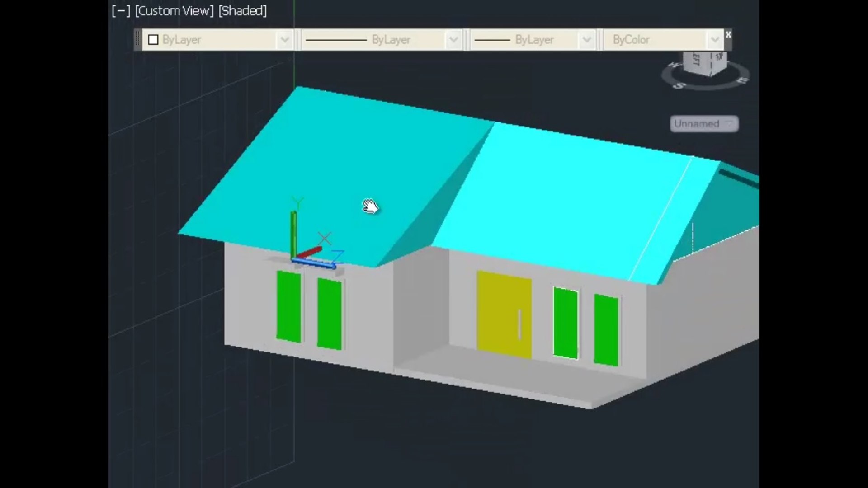
Task: Open the Unnamed UCS dropdown below ViewCube
Action: (x=704, y=124)
